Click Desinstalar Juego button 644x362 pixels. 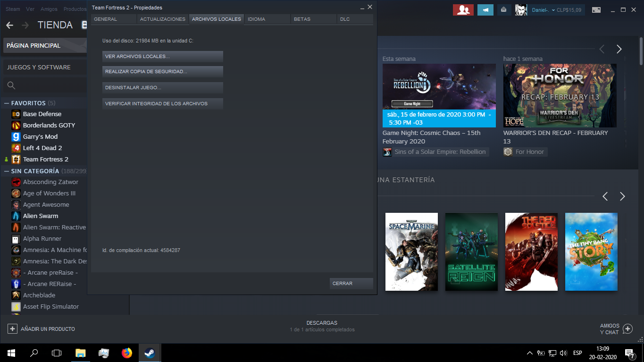(x=163, y=88)
